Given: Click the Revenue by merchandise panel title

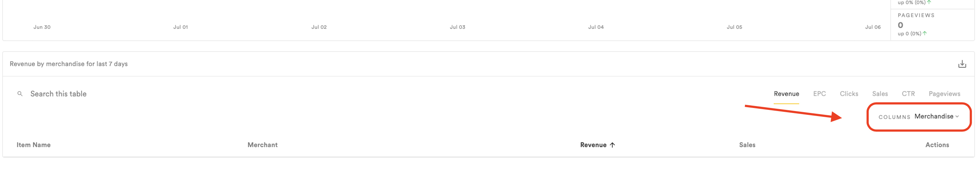Looking at the screenshot, I should [x=69, y=64].
